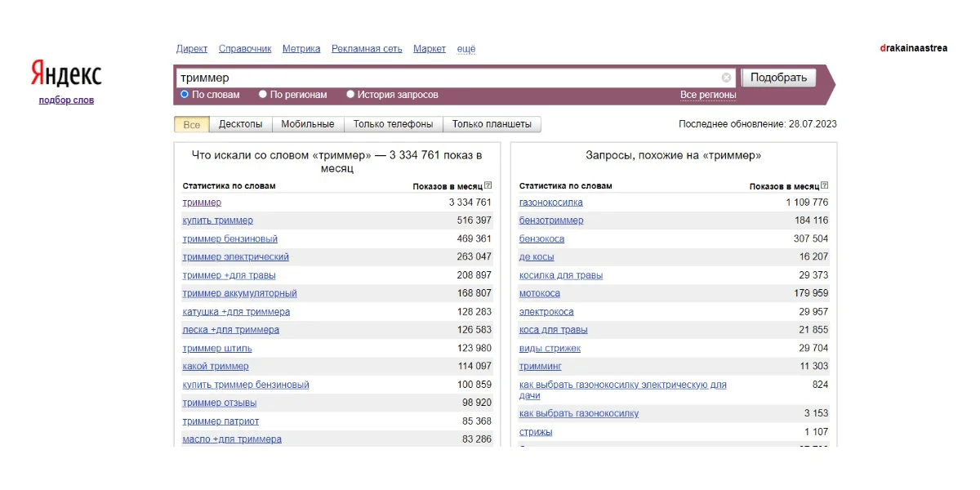Screen dimensions: 980x490
Task: Expand the ещё menu in top navigation
Action: 465,49
